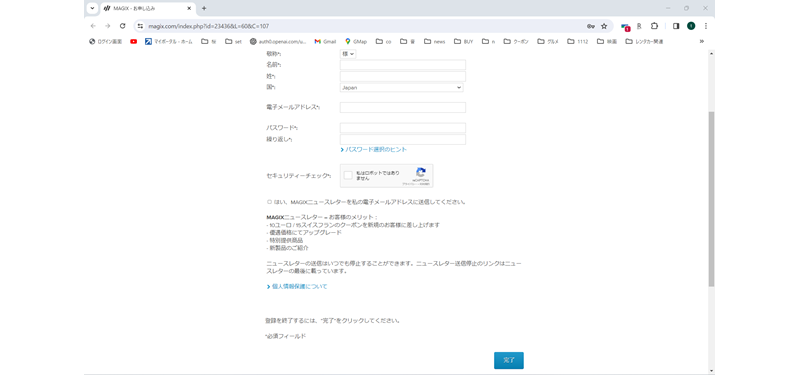Reload the current page

click(x=122, y=26)
